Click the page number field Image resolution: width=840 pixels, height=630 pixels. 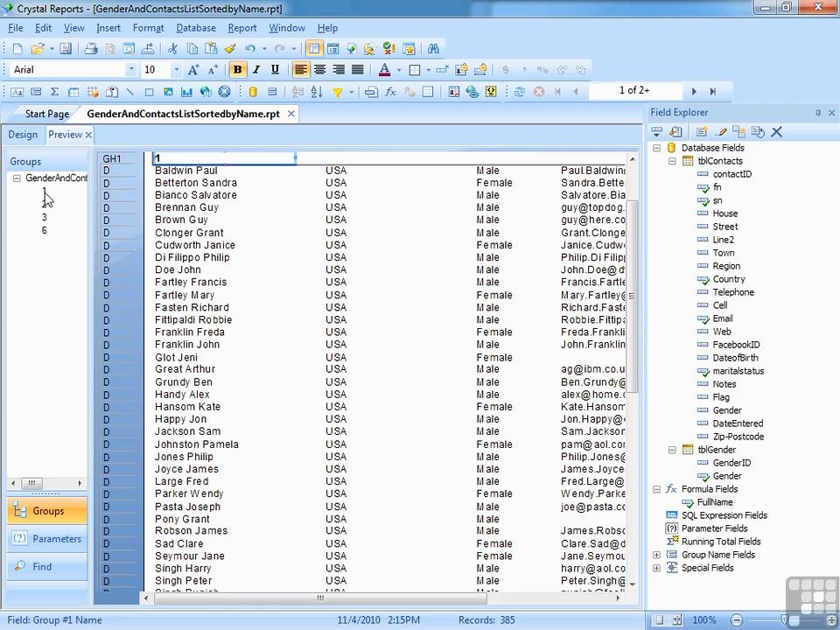coord(635,90)
